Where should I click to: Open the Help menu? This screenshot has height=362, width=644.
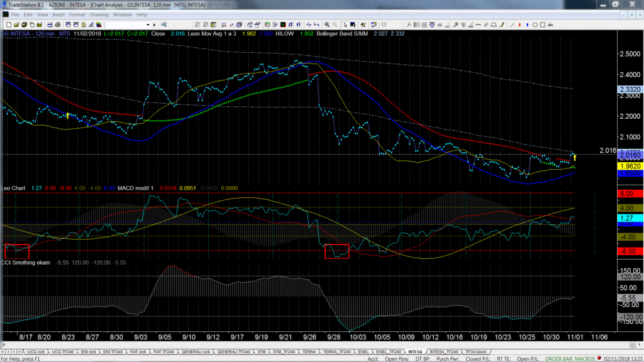[x=142, y=15]
